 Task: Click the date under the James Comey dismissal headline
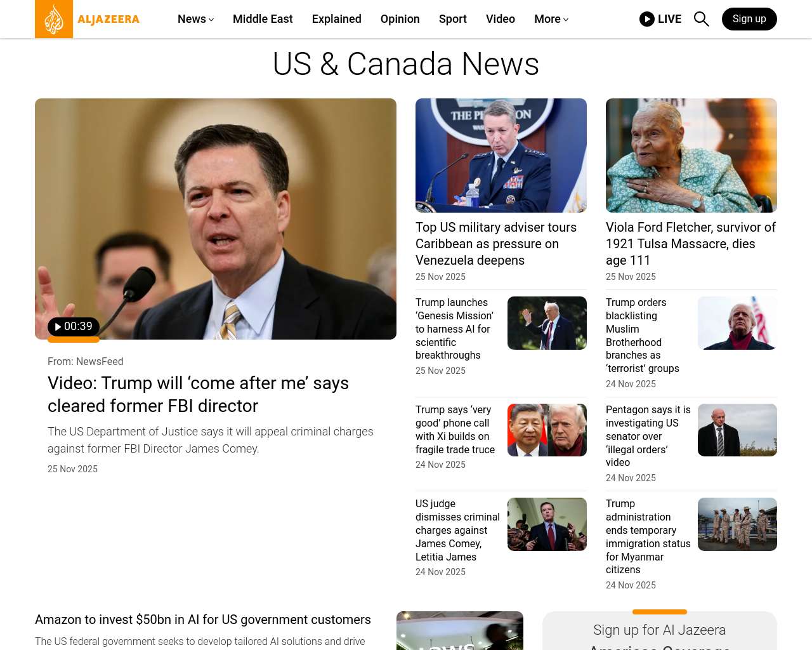point(441,572)
